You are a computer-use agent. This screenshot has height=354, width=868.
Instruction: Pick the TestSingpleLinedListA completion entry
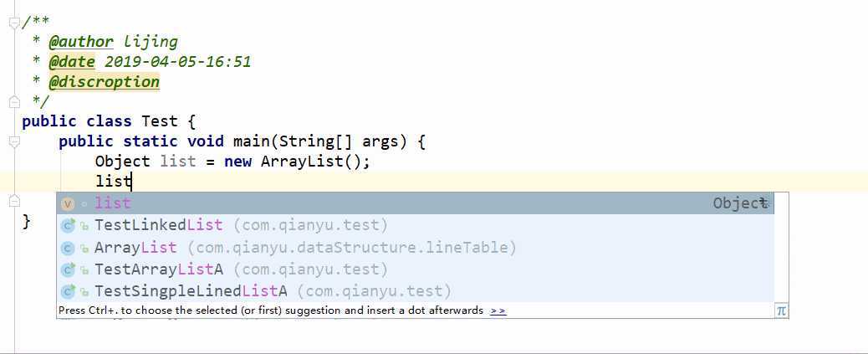click(415, 291)
